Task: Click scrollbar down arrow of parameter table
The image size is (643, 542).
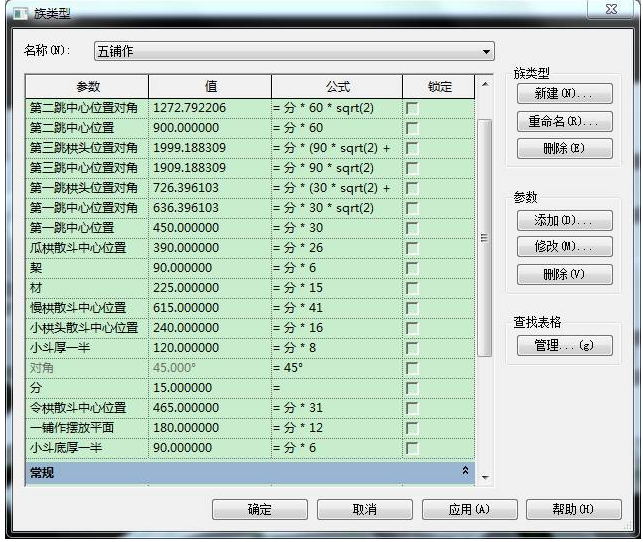Action: tap(485, 478)
